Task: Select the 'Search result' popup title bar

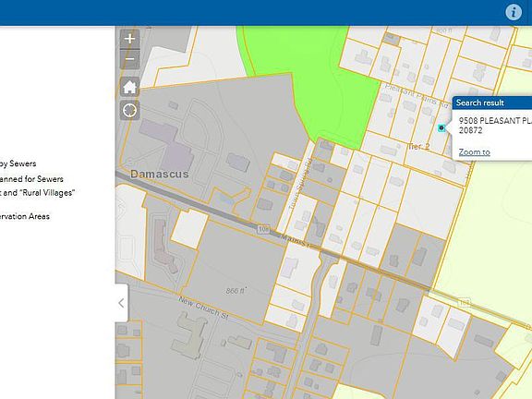Action: (x=492, y=103)
